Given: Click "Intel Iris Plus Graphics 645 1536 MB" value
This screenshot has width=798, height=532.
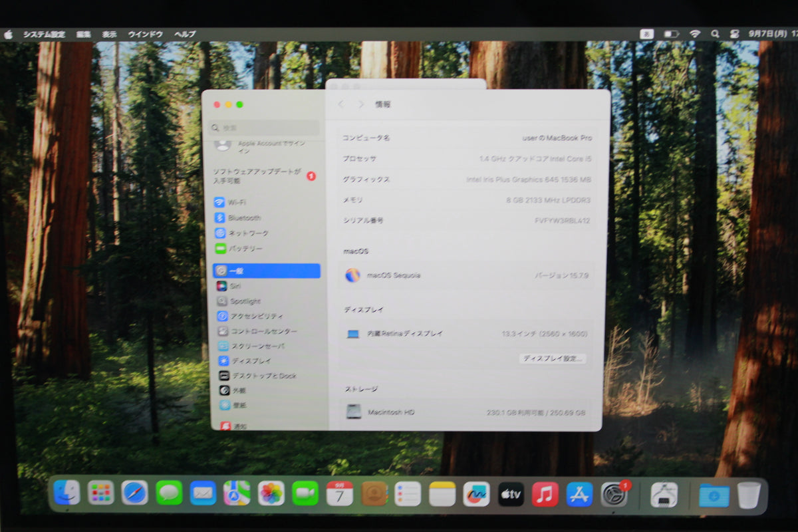Looking at the screenshot, I should [x=529, y=180].
